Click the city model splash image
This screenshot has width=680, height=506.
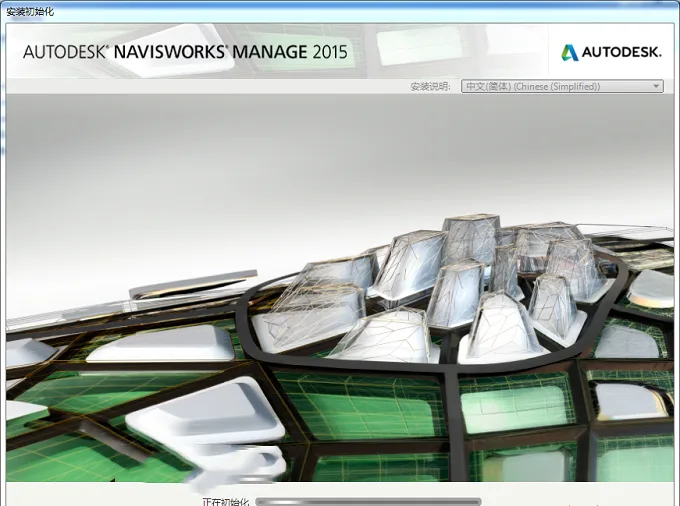(340, 288)
